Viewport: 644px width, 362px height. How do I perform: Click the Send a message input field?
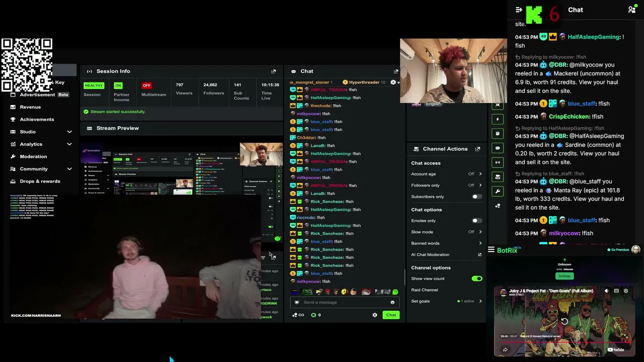[345, 303]
